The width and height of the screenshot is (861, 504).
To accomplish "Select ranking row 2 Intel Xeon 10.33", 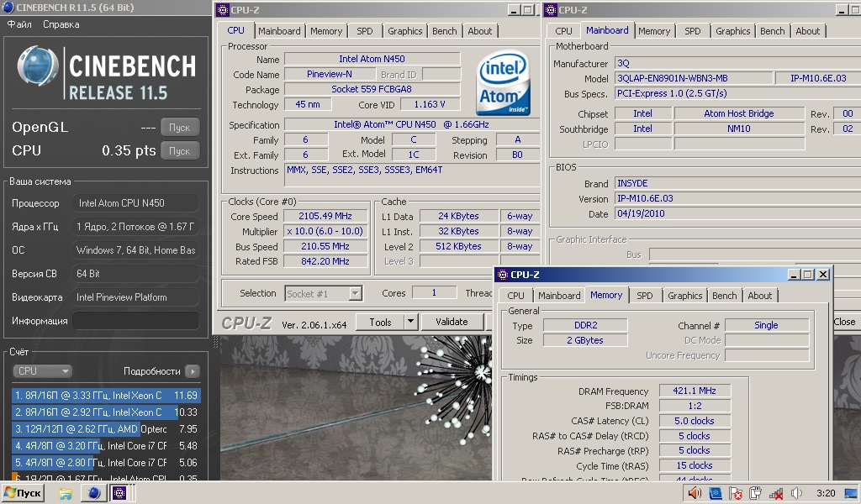I will coord(106,412).
